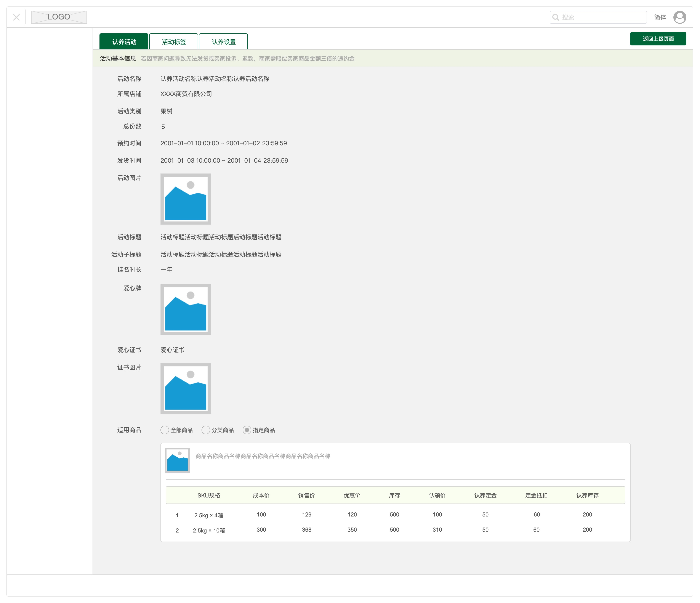700x603 pixels.
Task: Click discount price 120 cell
Action: pos(352,515)
